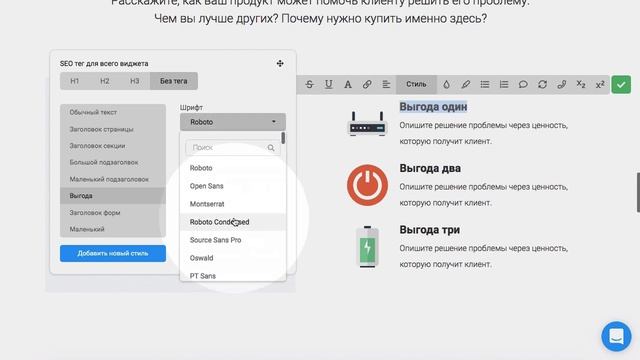Pick Montserrat from the font list
Image resolution: width=640 pixels, height=360 pixels.
pos(233,204)
